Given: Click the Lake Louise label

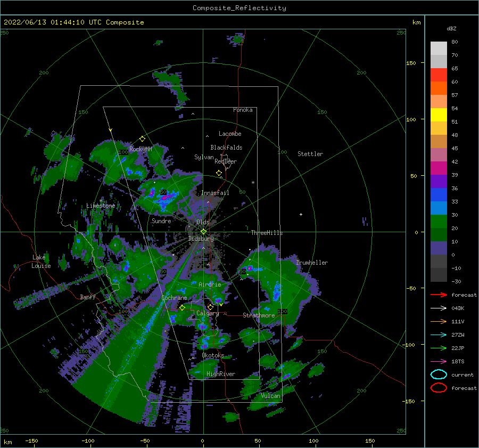Looking at the screenshot, I should [x=41, y=262].
